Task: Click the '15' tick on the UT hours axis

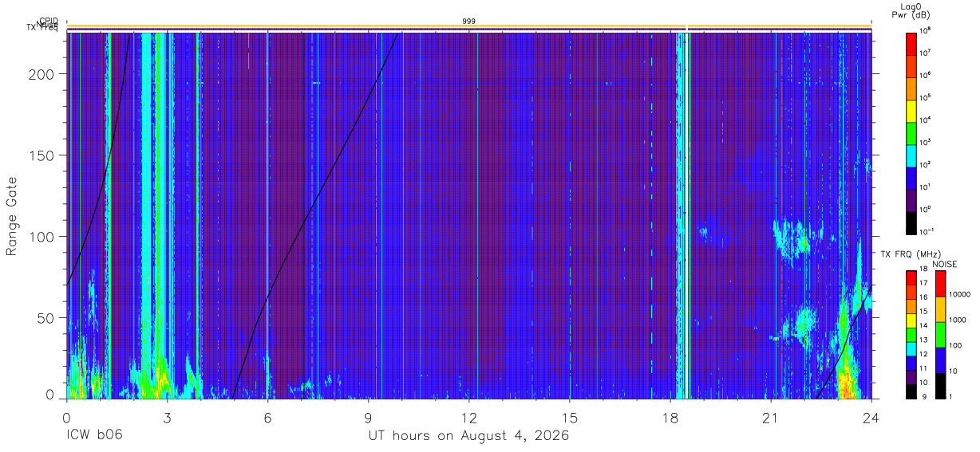Action: [x=570, y=417]
